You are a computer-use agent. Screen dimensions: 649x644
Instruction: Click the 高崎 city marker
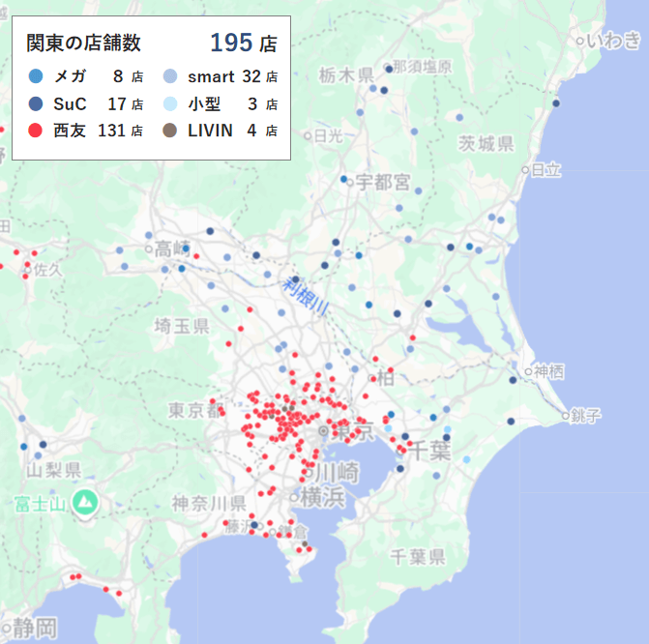151,249
